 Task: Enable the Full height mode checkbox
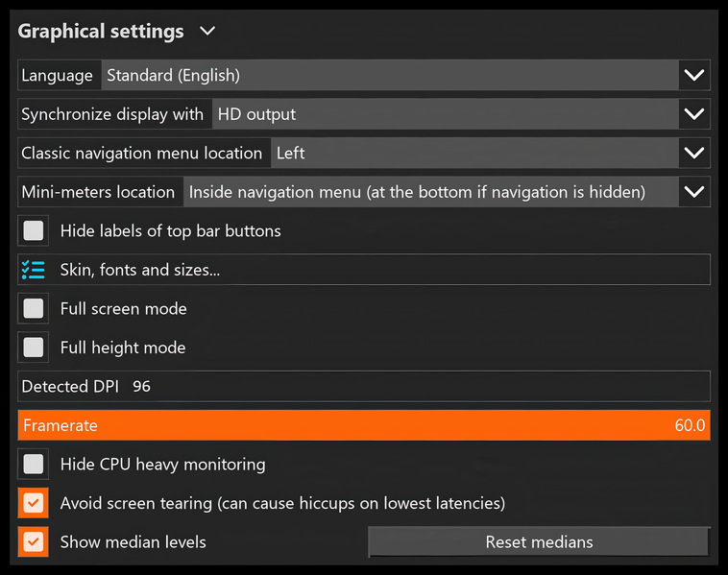pos(34,347)
